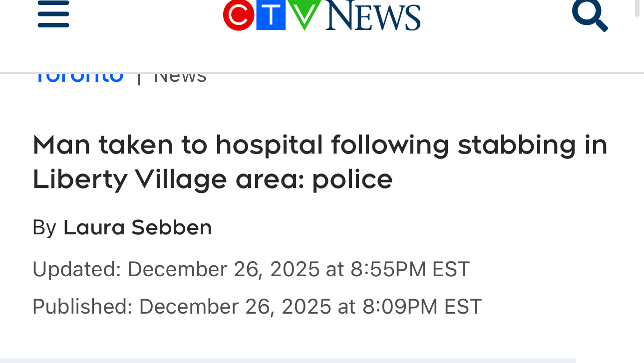Viewport: 644px width, 363px height.
Task: Click the Published December 26 timestamp
Action: [257, 306]
